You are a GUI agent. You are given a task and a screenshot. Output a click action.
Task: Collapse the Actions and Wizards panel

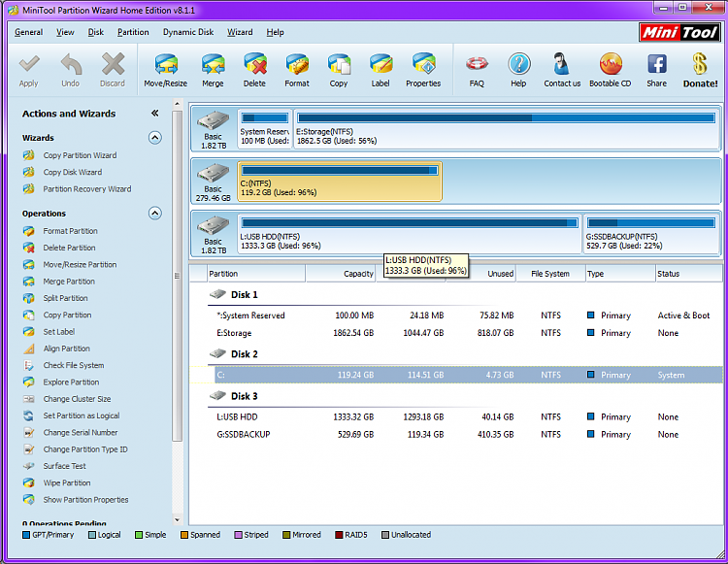click(x=155, y=113)
